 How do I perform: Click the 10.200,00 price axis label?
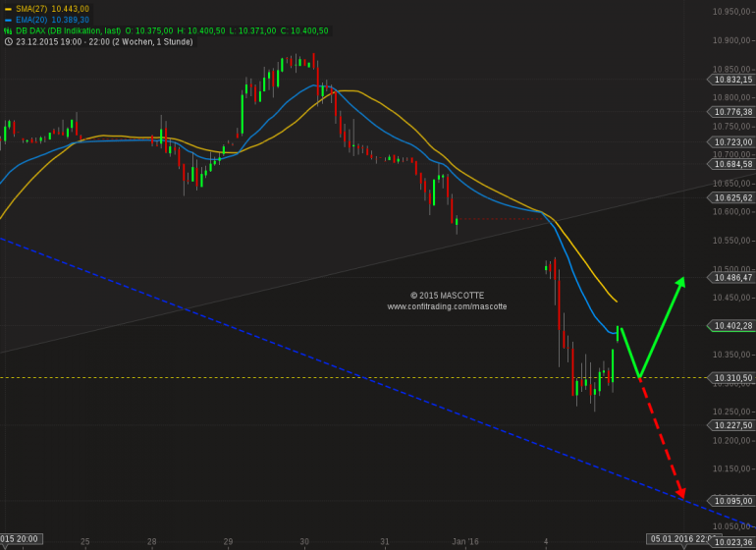(732, 441)
